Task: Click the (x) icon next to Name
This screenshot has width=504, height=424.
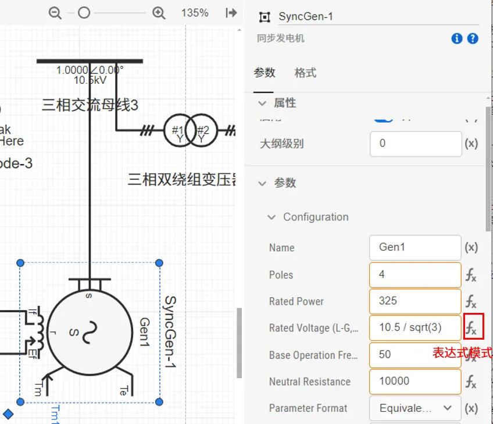Action: point(471,247)
